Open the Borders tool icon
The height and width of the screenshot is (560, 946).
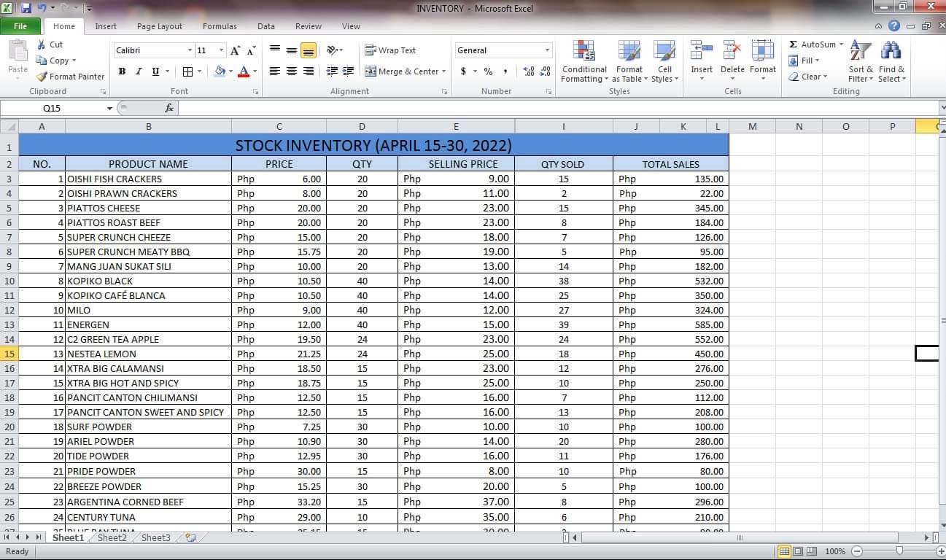point(187,71)
